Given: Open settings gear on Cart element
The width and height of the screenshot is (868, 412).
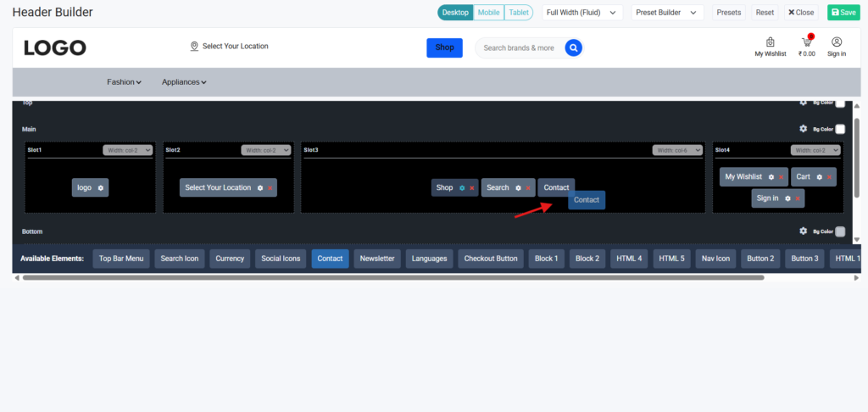Looking at the screenshot, I should (x=820, y=177).
